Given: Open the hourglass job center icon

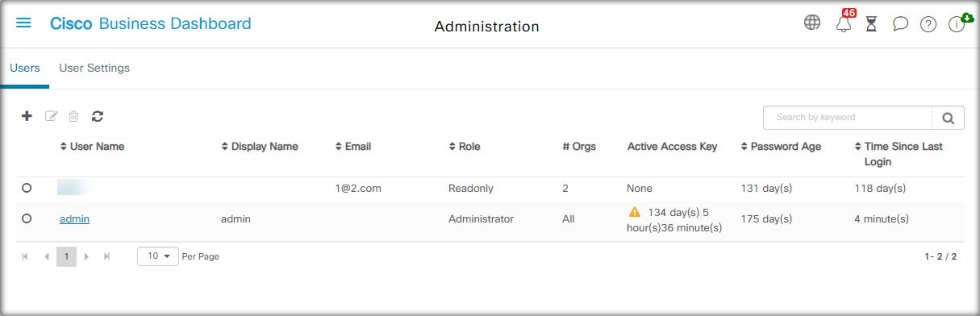Looking at the screenshot, I should 871,24.
